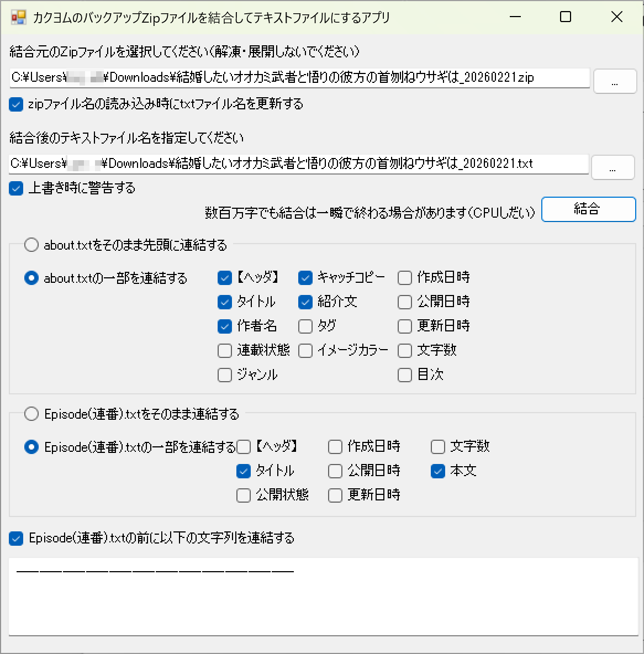
Task: Click the separator string text area
Action: click(x=323, y=597)
